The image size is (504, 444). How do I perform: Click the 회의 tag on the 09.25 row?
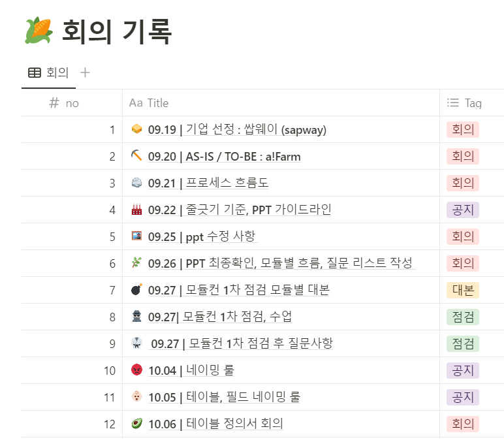[463, 236]
